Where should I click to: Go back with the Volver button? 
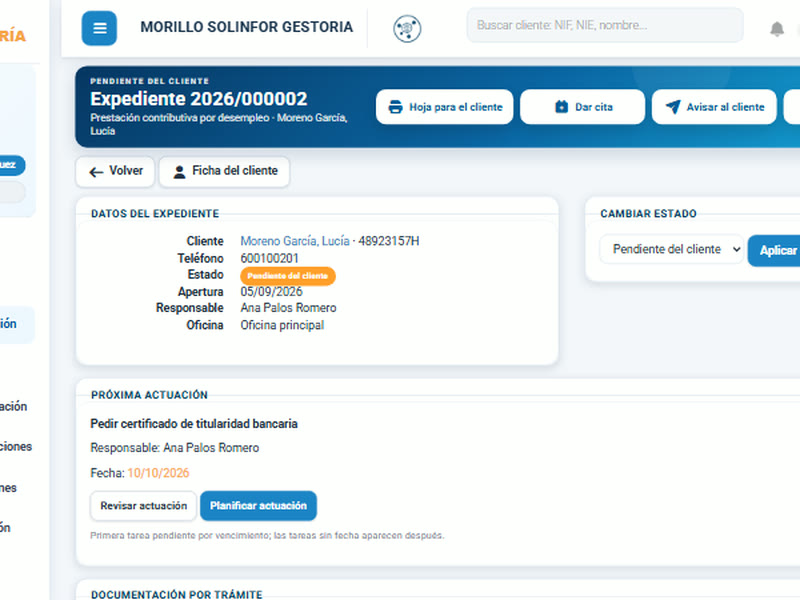coord(115,171)
